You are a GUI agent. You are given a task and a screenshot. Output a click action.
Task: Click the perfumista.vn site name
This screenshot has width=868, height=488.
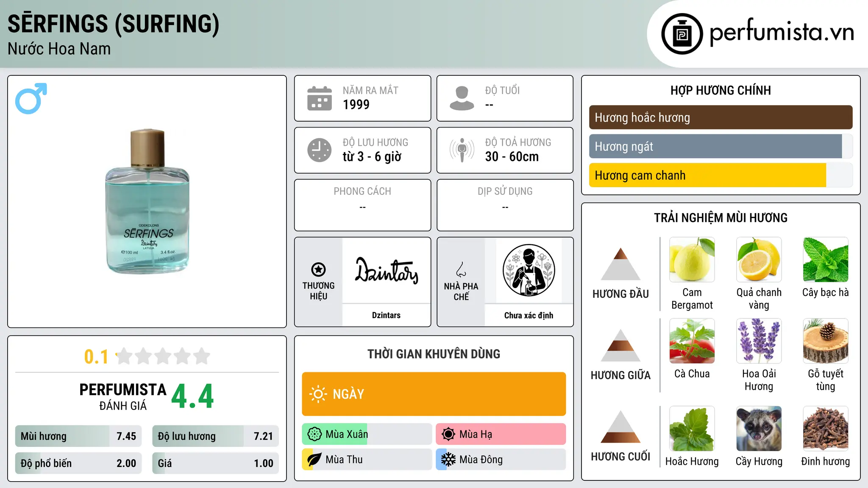(782, 33)
